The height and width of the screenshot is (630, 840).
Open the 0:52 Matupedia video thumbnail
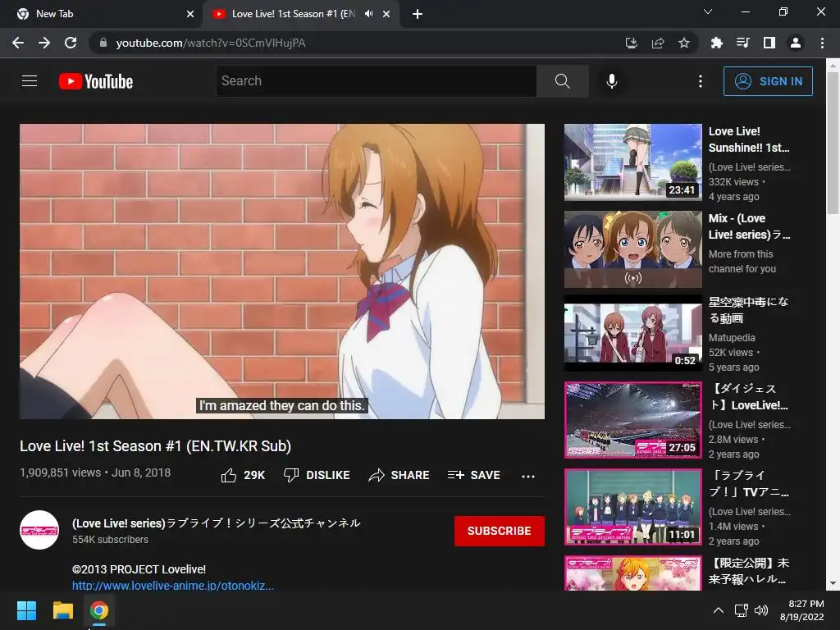(632, 333)
